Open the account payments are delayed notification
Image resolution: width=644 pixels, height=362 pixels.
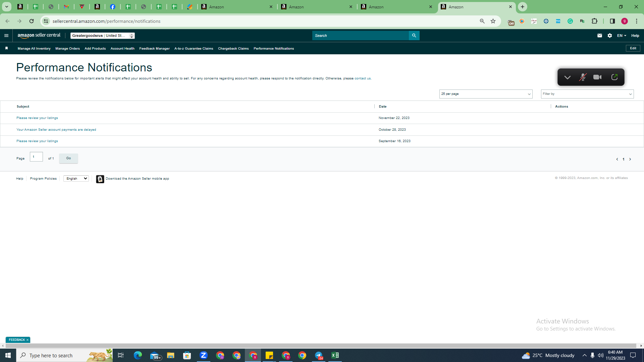pyautogui.click(x=56, y=130)
